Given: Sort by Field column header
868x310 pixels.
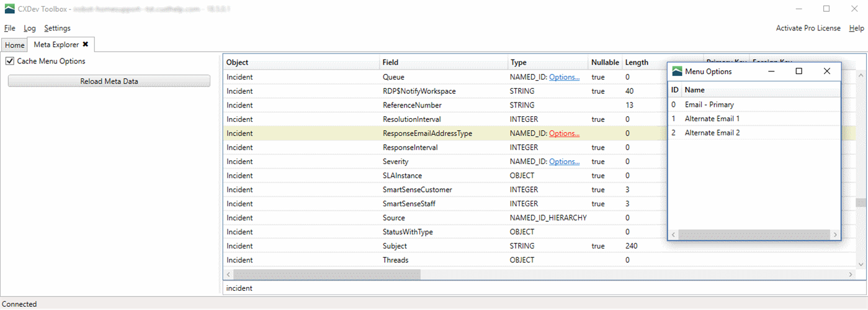Looking at the screenshot, I should coord(443,62).
